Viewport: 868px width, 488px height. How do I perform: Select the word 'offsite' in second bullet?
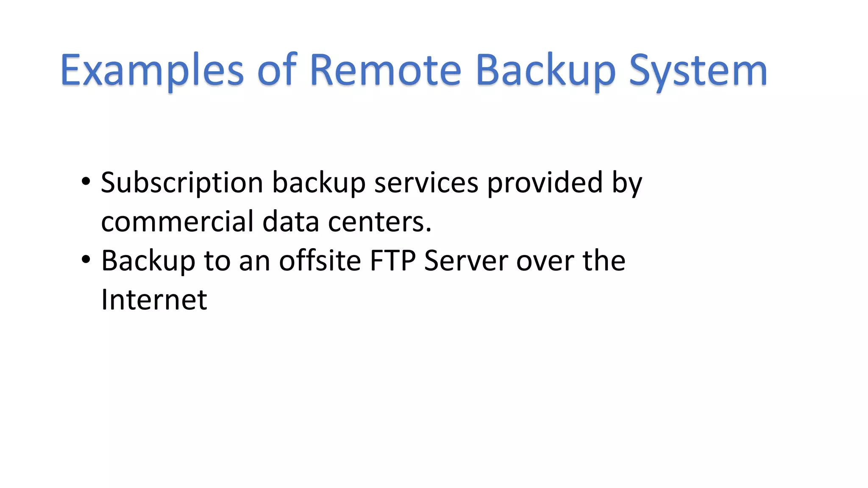coord(320,260)
